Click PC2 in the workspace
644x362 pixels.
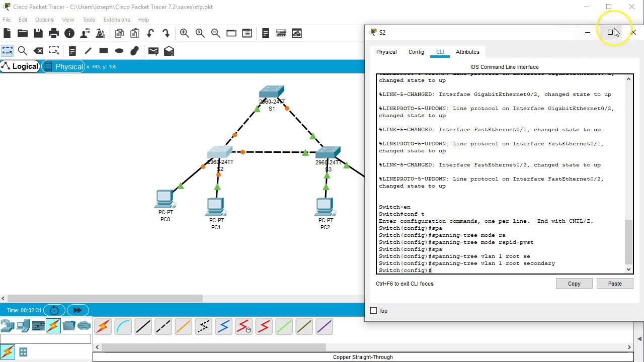[325, 208]
